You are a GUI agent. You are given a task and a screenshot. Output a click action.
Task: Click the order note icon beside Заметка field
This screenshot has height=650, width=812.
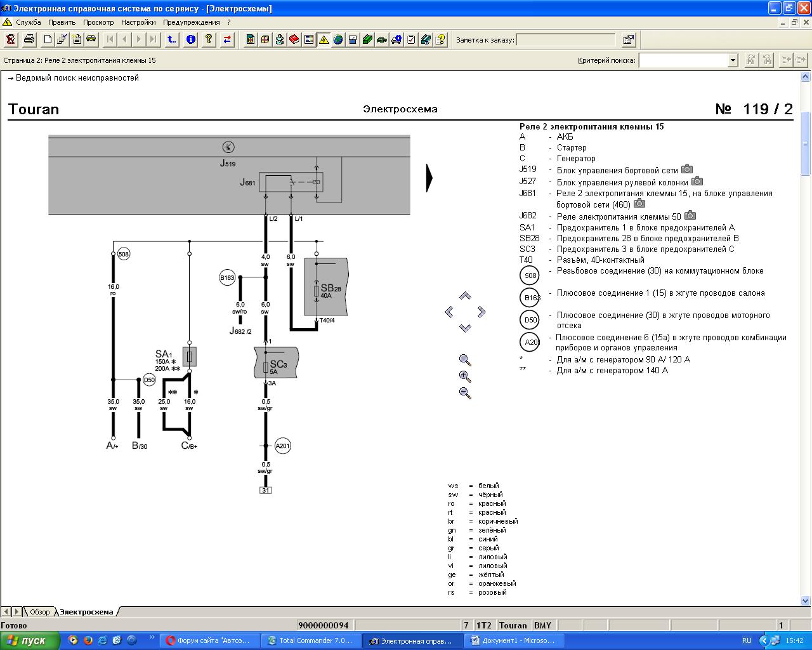tap(629, 39)
